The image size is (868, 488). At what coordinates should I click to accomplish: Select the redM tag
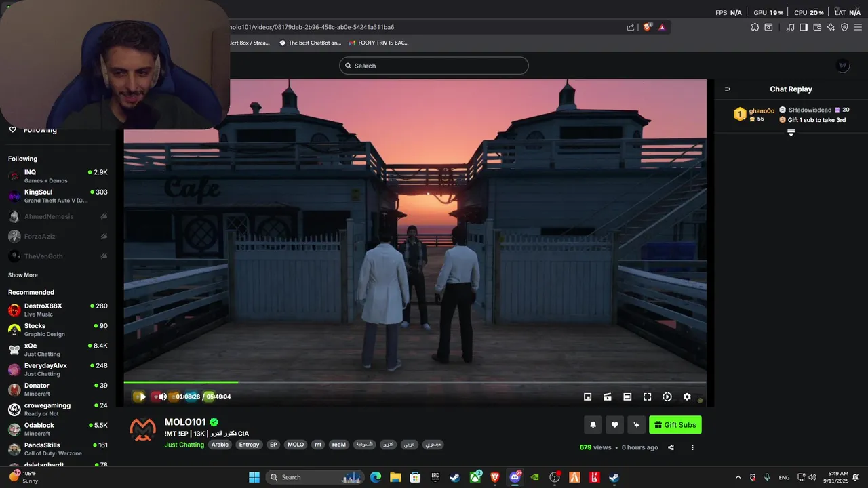point(339,445)
